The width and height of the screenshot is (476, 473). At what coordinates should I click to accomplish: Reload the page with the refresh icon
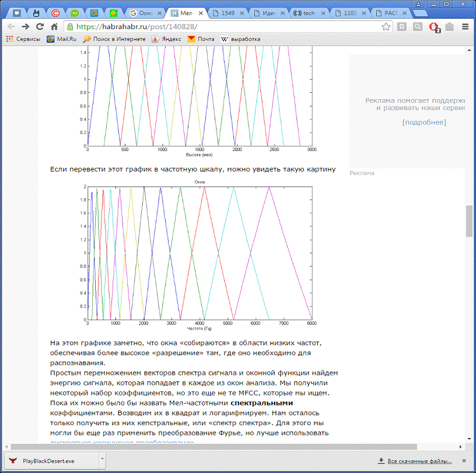coord(40,26)
